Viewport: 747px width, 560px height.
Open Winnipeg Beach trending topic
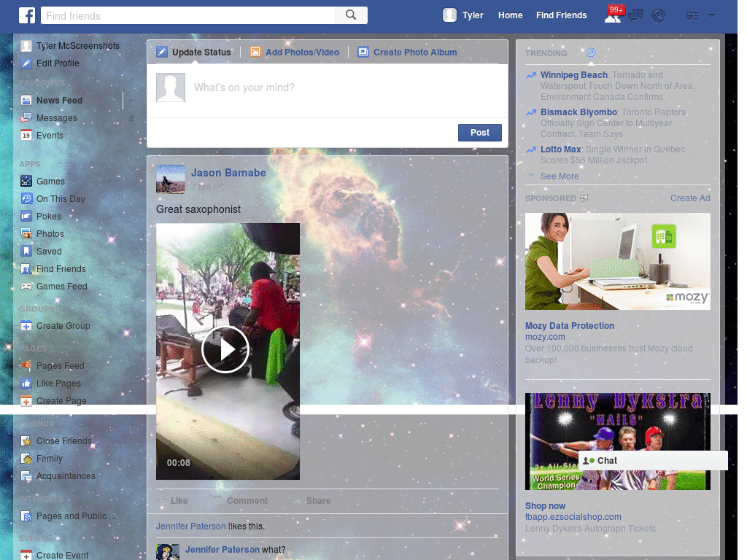tap(573, 75)
